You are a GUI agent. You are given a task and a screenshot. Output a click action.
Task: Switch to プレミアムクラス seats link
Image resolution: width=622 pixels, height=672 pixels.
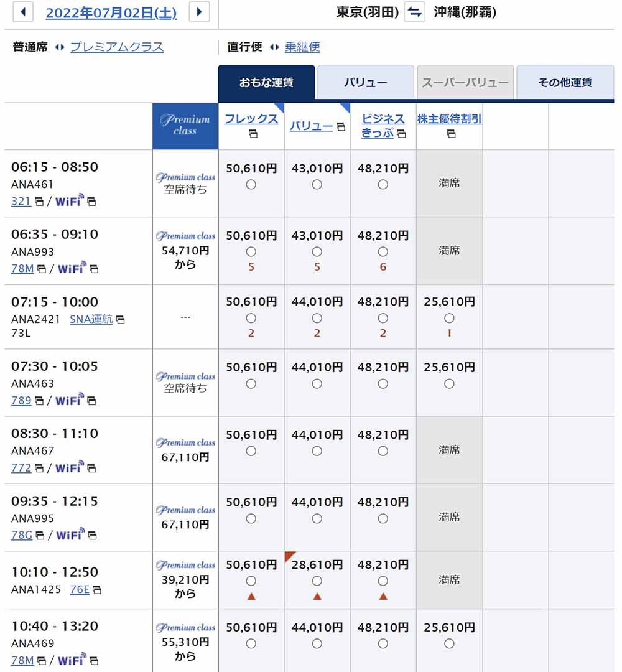coord(117,47)
